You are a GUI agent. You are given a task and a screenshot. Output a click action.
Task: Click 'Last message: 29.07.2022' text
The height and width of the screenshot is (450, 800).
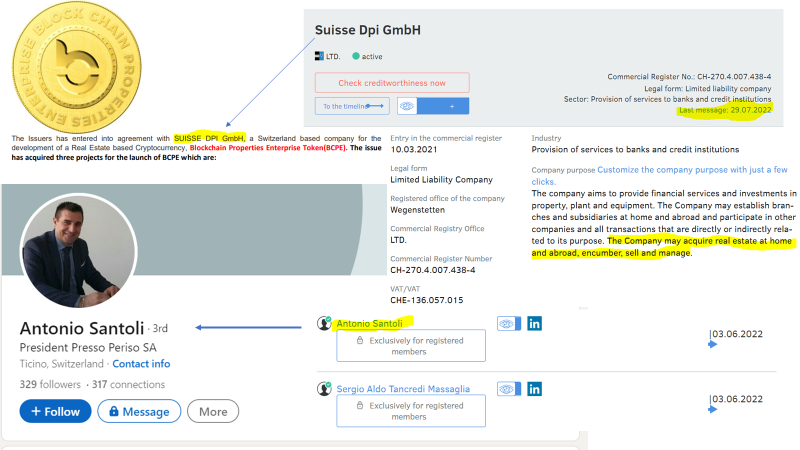[x=725, y=110]
